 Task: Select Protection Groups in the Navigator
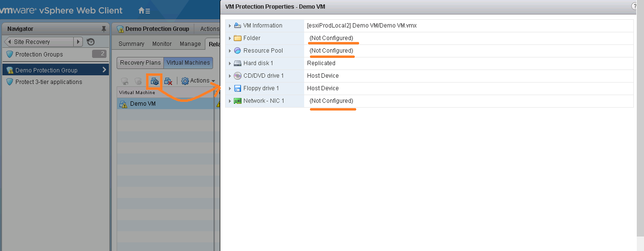(39, 55)
